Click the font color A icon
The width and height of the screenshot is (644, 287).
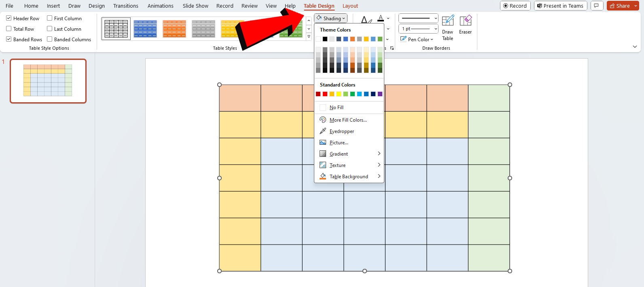click(381, 18)
